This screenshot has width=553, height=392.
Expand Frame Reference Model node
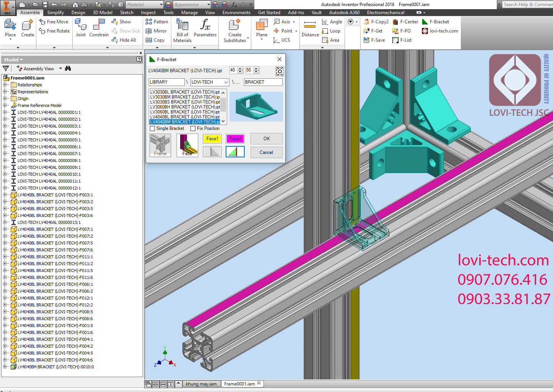(5, 105)
